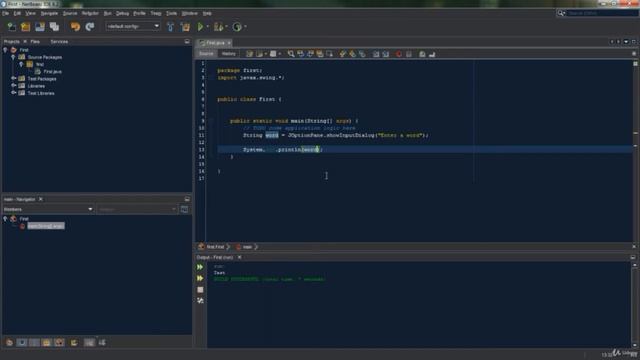Screen dimensions: 640x360
Task: Open Output panel settings icon
Action: pos(200,301)
